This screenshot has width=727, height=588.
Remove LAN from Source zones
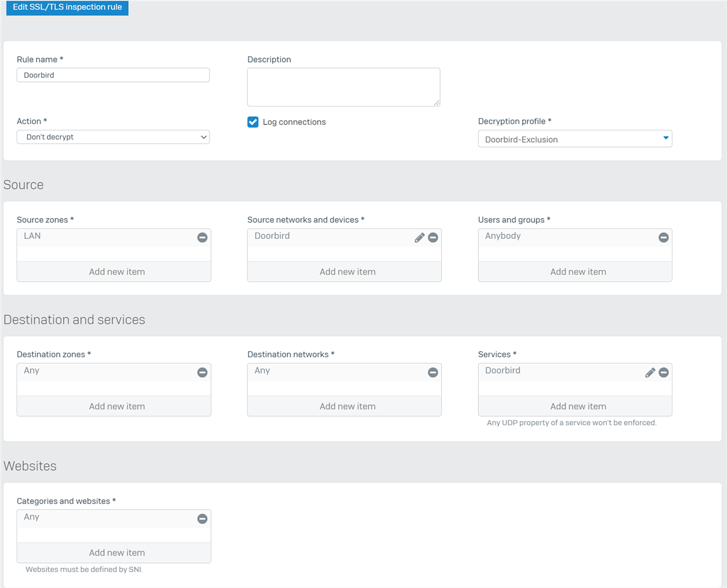202,238
